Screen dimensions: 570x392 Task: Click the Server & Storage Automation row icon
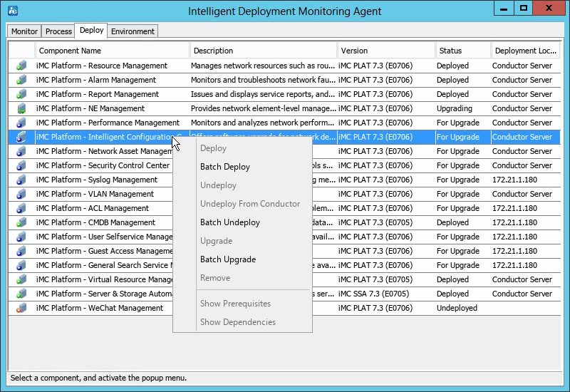[x=21, y=294]
